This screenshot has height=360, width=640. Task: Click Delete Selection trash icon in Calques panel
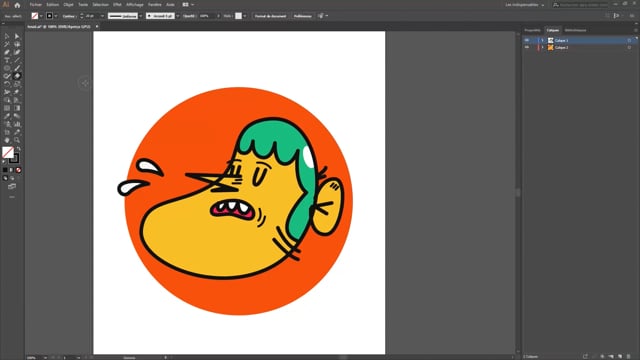coord(629,356)
